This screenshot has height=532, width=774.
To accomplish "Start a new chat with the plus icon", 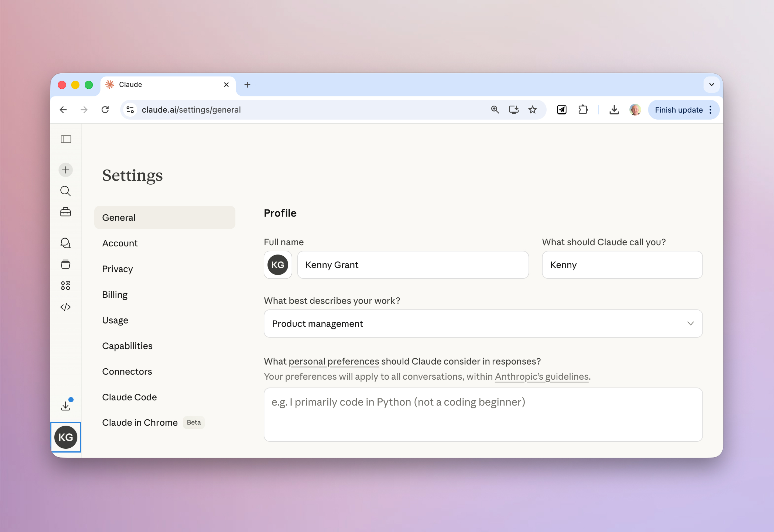I will coord(66,170).
